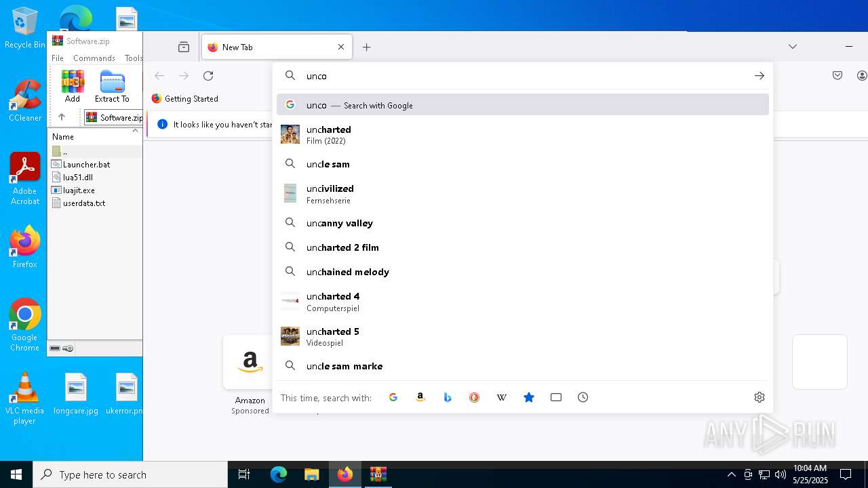Image resolution: width=868 pixels, height=488 pixels.
Task: Select 'uncle sam marke' suggestion
Action: point(523,366)
